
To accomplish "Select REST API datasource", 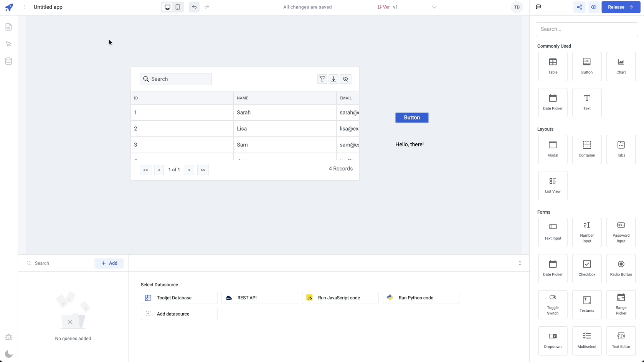I will pos(259,298).
